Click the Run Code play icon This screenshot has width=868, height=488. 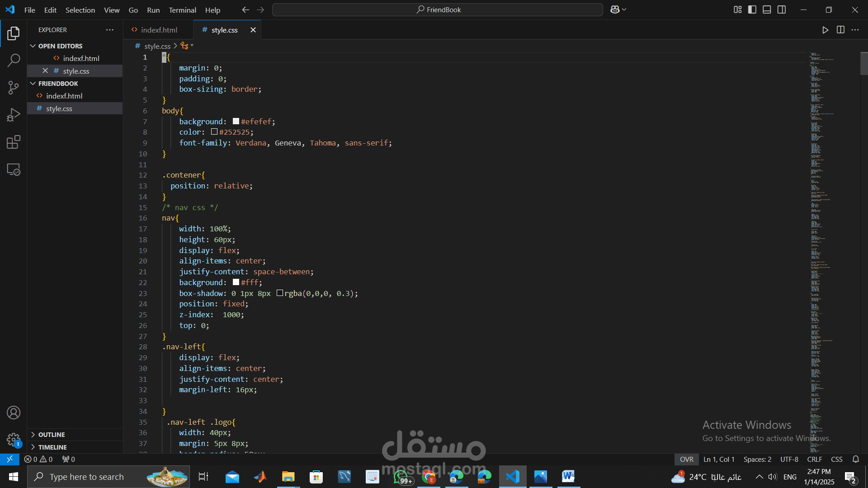[x=825, y=30]
